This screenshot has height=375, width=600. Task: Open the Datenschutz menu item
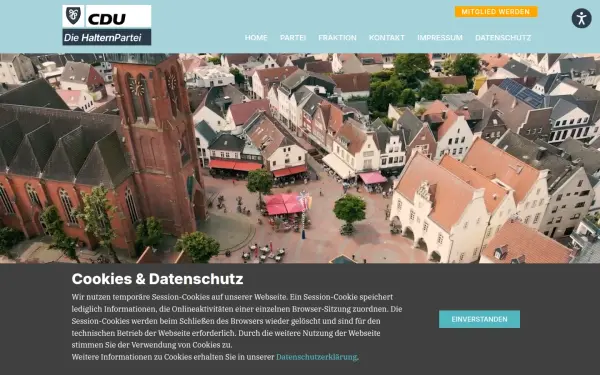pyautogui.click(x=503, y=38)
